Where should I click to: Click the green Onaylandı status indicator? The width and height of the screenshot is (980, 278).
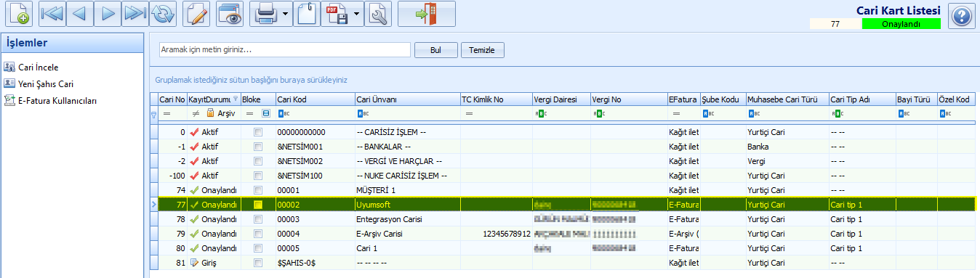click(901, 24)
